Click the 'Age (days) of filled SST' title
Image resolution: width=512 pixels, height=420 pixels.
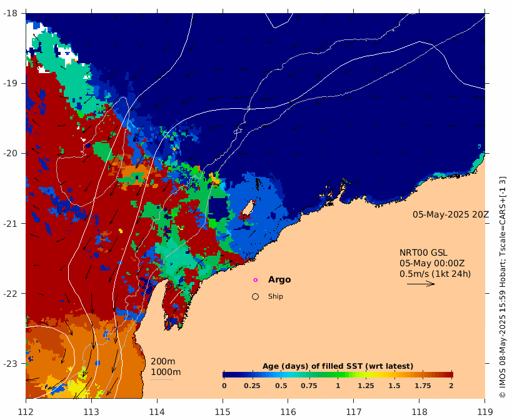338,366
